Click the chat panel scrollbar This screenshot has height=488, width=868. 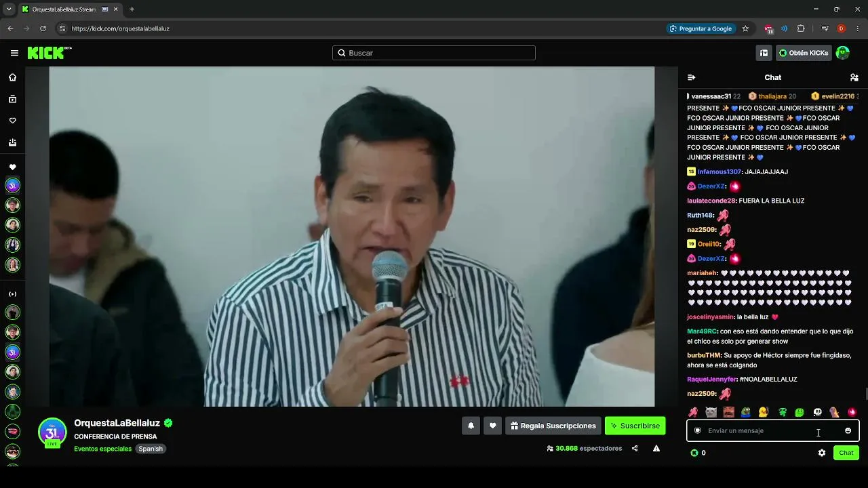pos(865,394)
